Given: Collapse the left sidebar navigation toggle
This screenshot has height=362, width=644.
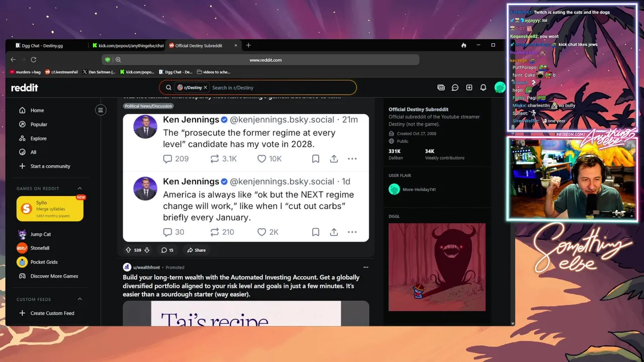Looking at the screenshot, I should coord(101,110).
